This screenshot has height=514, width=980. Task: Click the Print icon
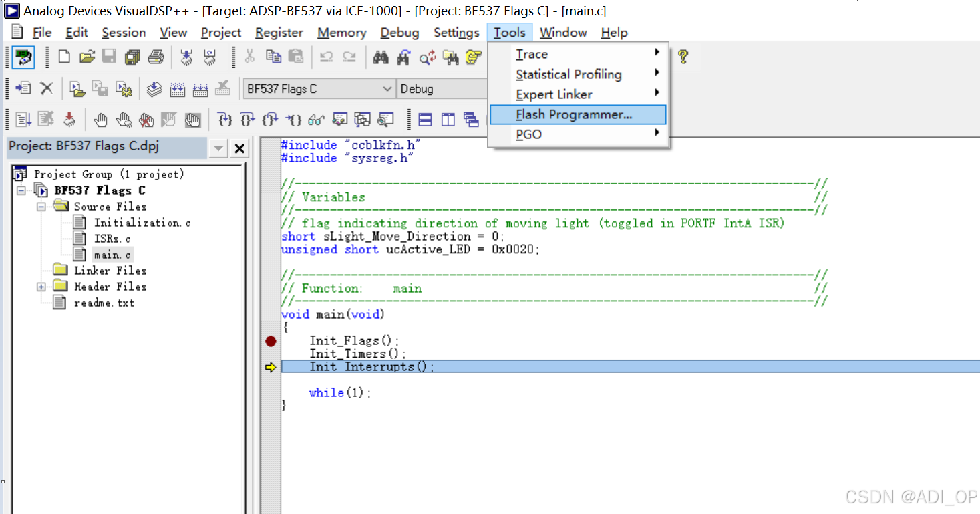pyautogui.click(x=156, y=57)
